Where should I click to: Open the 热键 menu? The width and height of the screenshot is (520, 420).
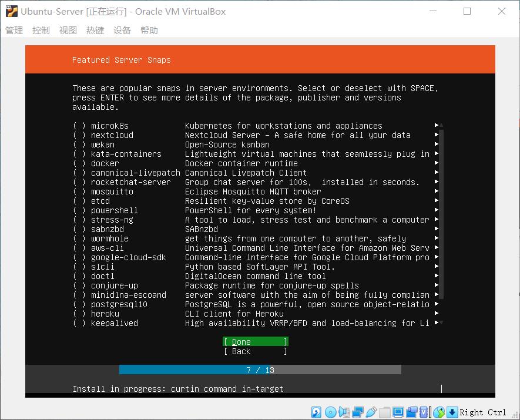(95, 30)
